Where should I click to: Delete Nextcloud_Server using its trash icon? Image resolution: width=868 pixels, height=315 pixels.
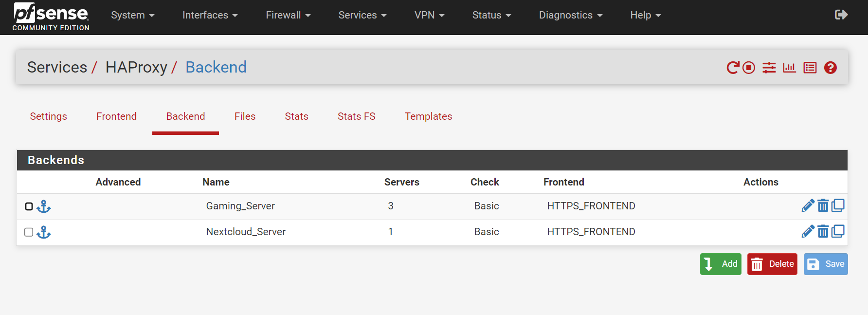pyautogui.click(x=823, y=232)
